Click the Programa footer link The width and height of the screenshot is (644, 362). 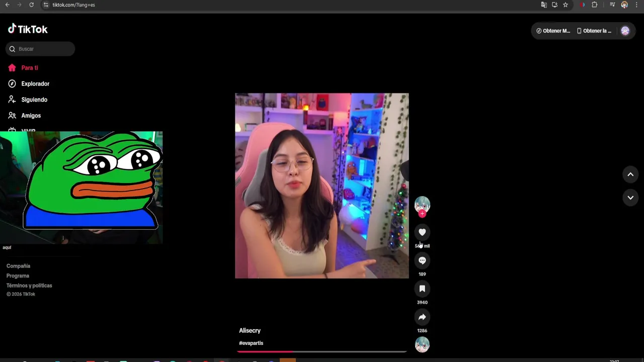tap(18, 276)
